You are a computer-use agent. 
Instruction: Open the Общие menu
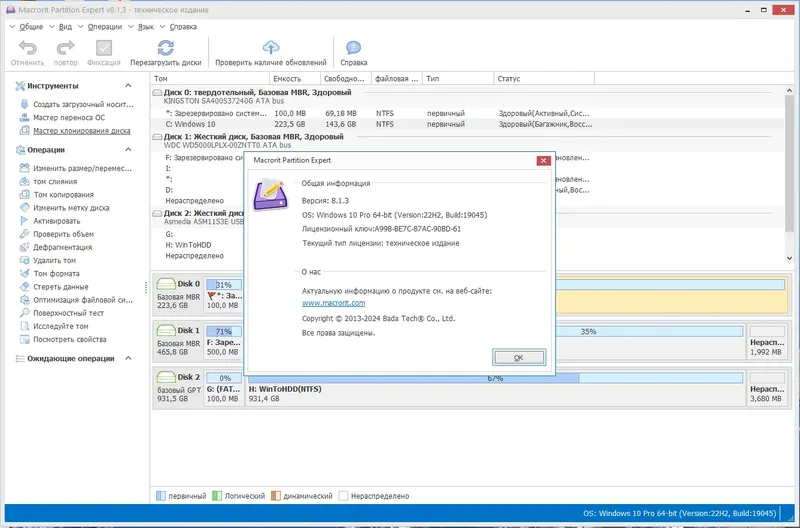click(31, 27)
